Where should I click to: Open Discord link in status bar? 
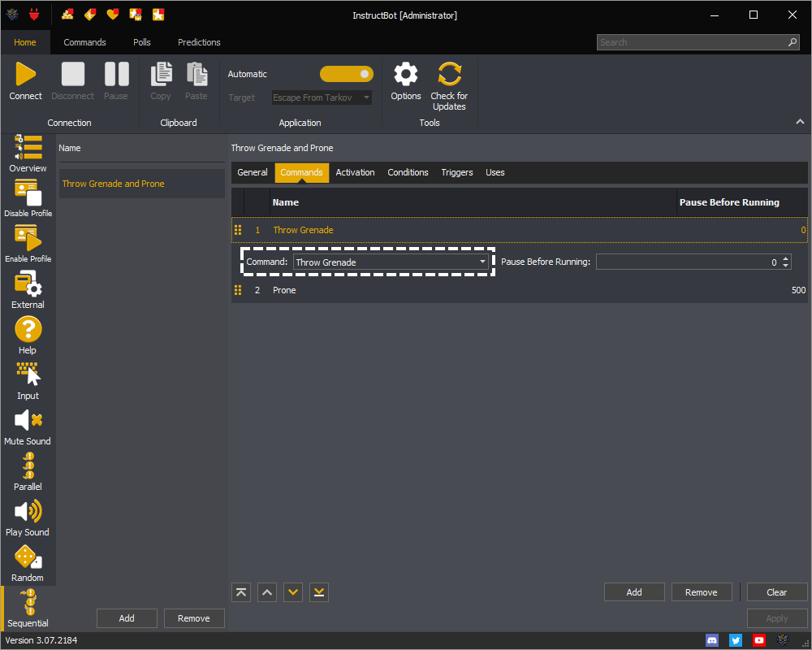[712, 640]
